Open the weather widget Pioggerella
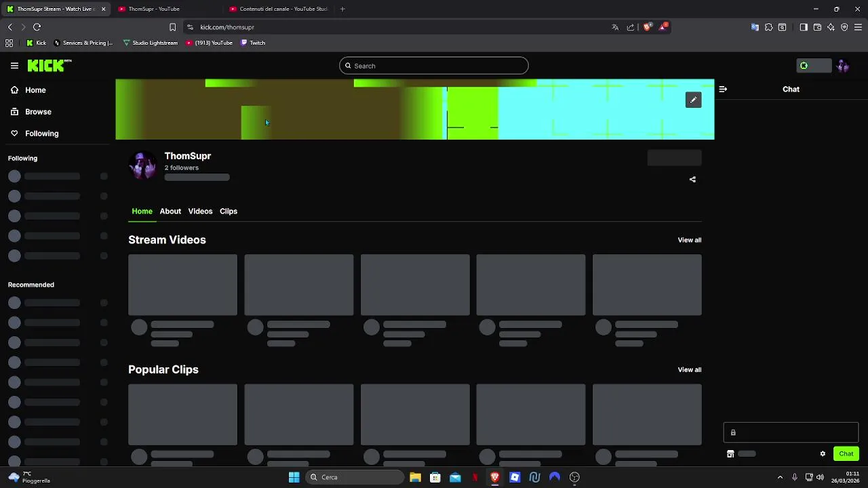Image resolution: width=868 pixels, height=488 pixels. click(30, 477)
